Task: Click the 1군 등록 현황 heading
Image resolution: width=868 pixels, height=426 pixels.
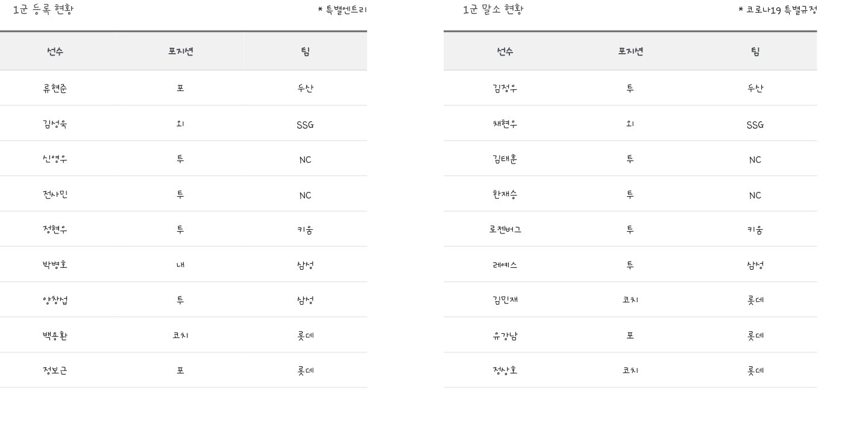Action: 43,9
